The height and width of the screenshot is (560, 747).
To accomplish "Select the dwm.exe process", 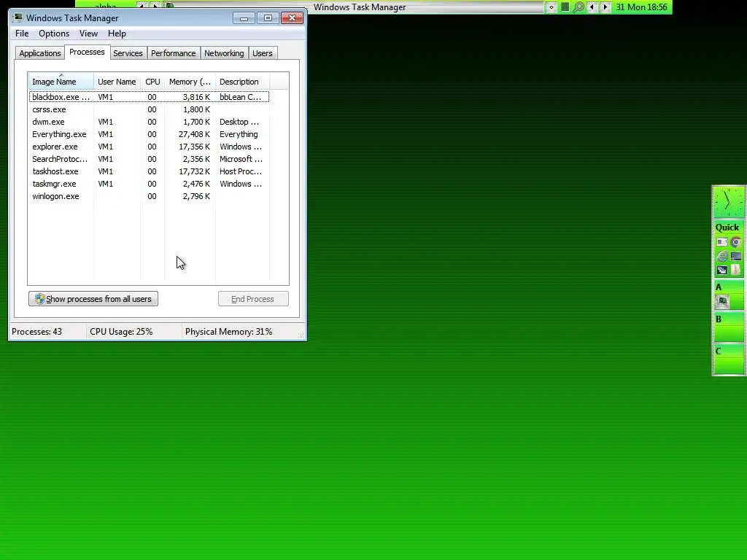I will tap(149, 122).
